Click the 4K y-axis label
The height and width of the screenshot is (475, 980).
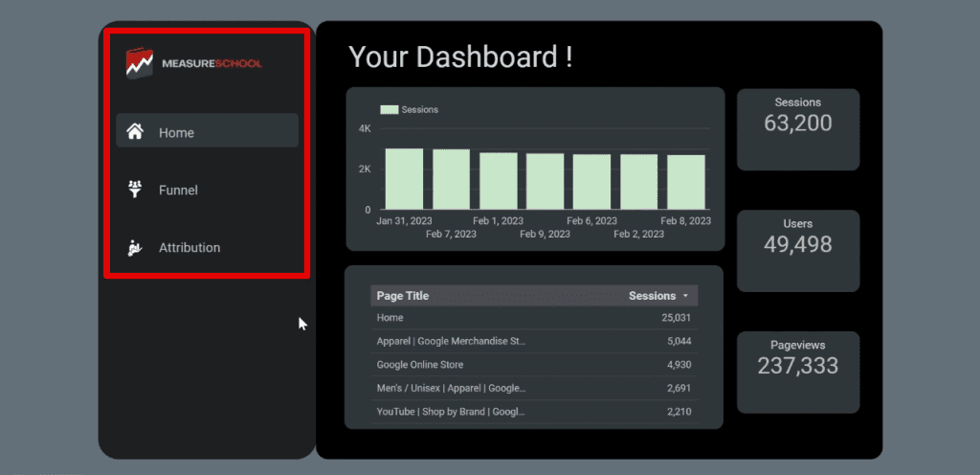coord(365,128)
